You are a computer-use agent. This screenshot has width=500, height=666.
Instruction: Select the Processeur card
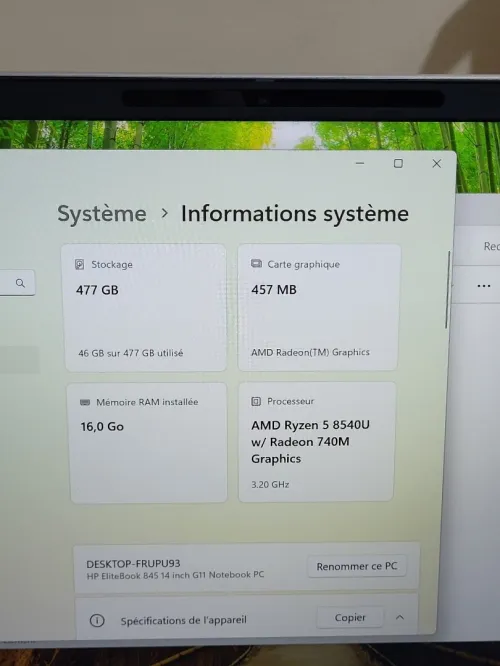click(316, 442)
